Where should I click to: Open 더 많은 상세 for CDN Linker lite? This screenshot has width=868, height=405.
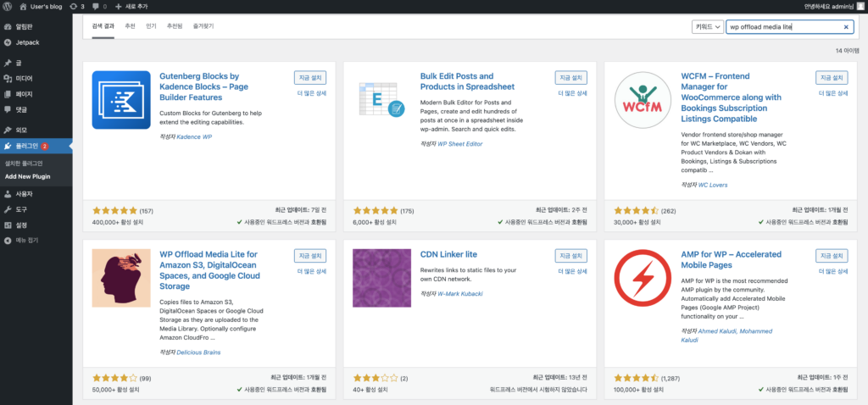click(x=572, y=271)
